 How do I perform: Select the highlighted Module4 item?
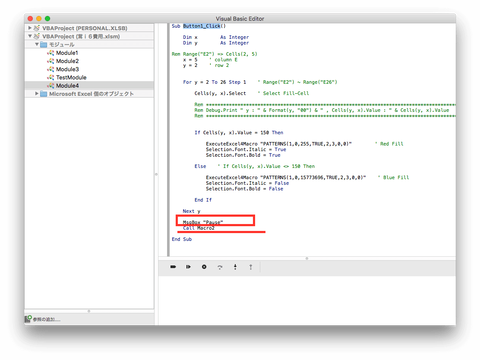pos(89,86)
